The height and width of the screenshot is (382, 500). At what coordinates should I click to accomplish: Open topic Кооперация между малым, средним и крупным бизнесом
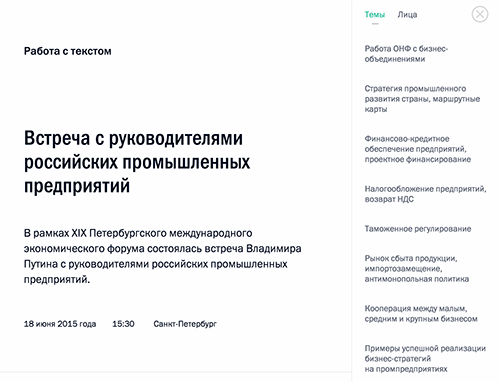[421, 314]
